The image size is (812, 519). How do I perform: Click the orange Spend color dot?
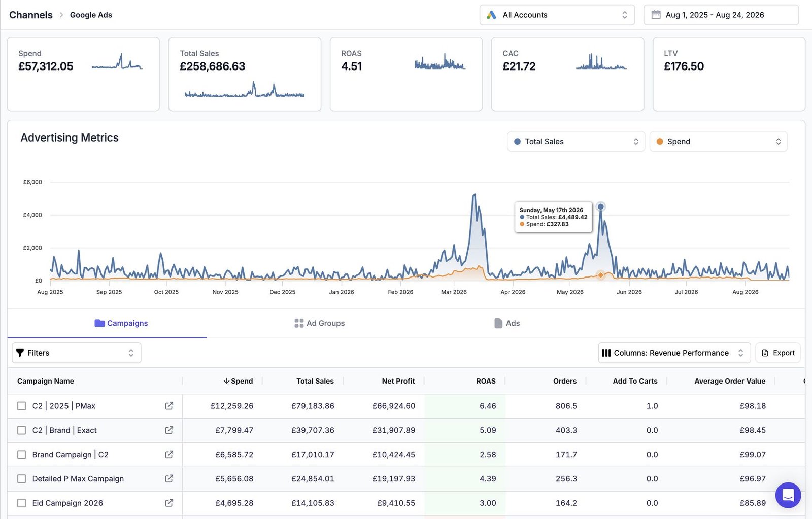coord(660,142)
